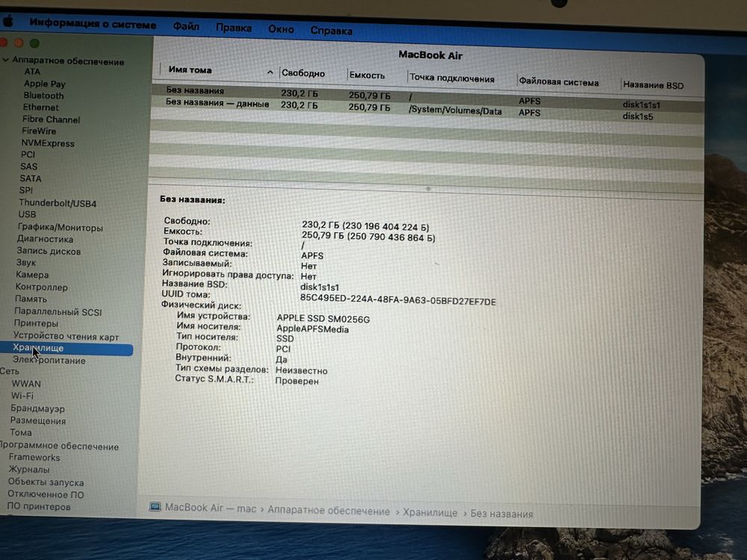The width and height of the screenshot is (747, 560).
Task: Select Bluetooth in sidebar
Action: 43,96
